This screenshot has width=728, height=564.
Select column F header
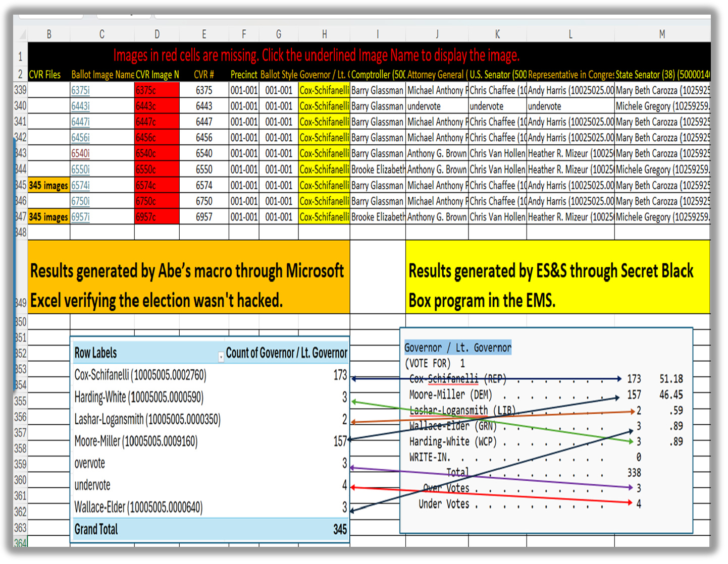coord(244,34)
